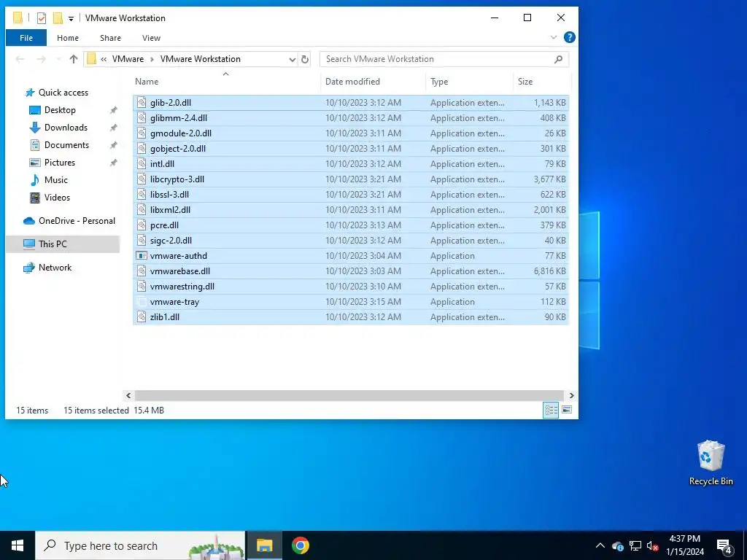The width and height of the screenshot is (747, 560).
Task: Expand the breadcrumb chevron after VMware
Action: tap(152, 59)
